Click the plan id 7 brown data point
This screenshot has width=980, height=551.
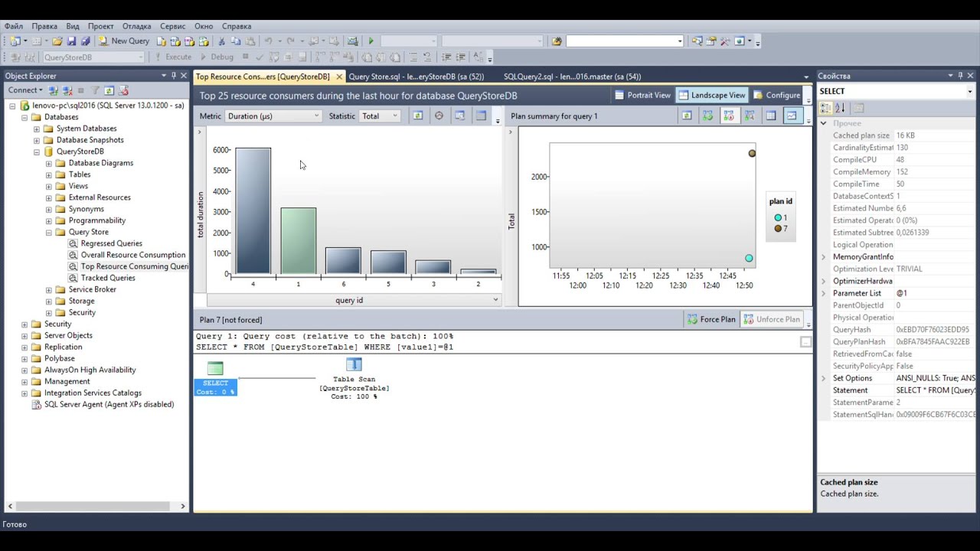[x=752, y=153]
